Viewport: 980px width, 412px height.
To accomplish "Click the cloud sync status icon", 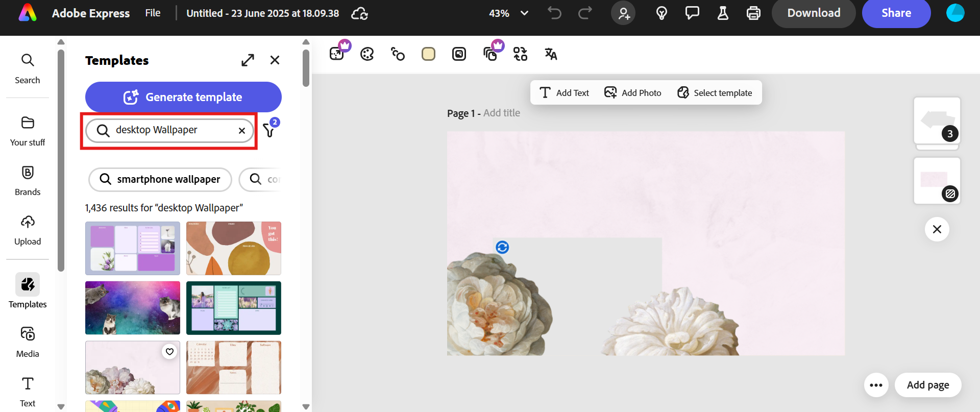I will (360, 13).
